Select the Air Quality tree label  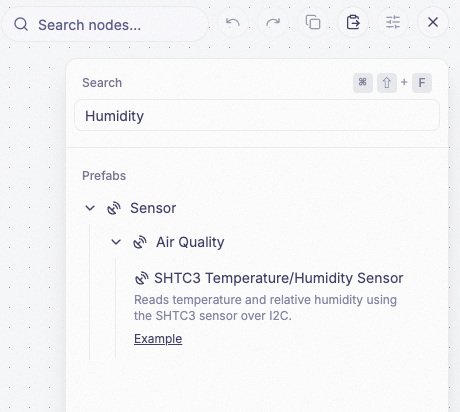click(x=190, y=242)
